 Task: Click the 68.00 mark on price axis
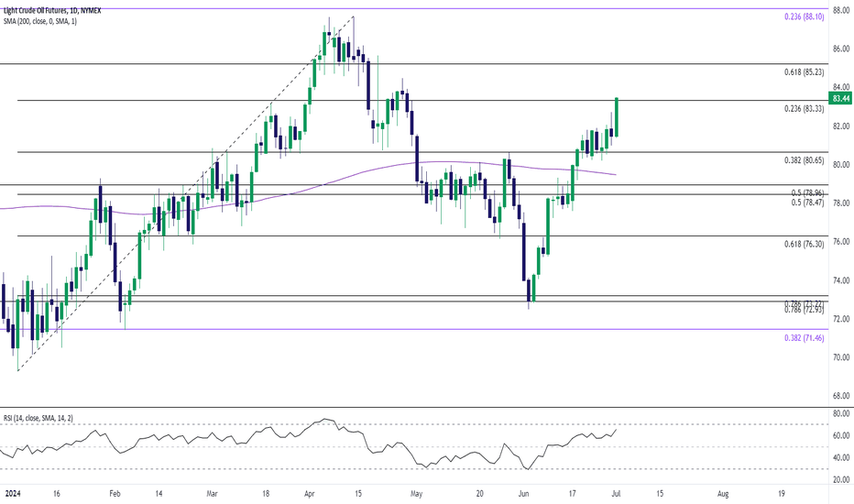(841, 396)
